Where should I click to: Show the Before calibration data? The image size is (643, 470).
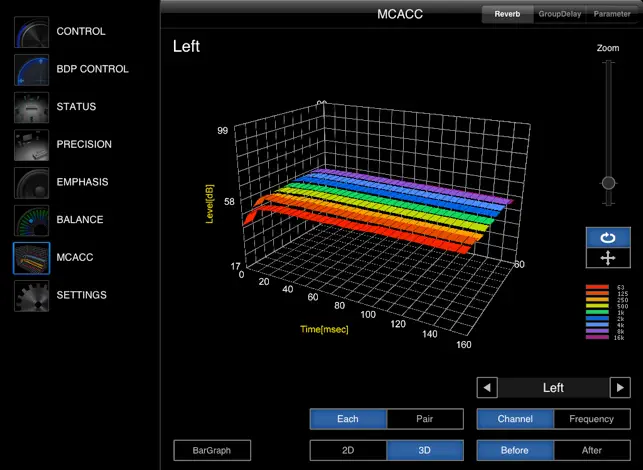point(515,450)
